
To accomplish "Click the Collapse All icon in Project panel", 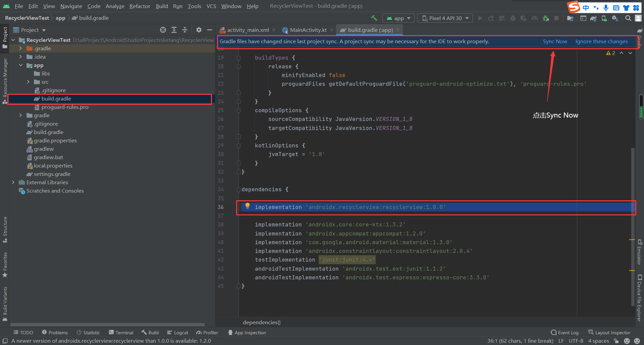I will click(x=185, y=30).
